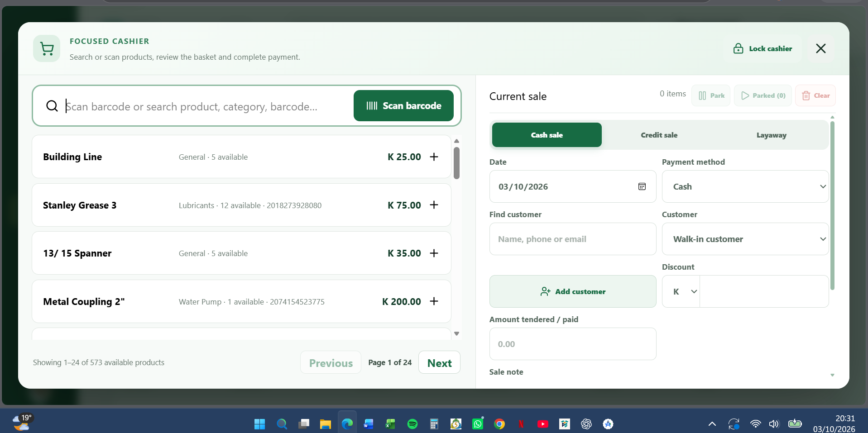Open Netflix from the taskbar
Viewport: 868px width, 433px height.
click(521, 424)
